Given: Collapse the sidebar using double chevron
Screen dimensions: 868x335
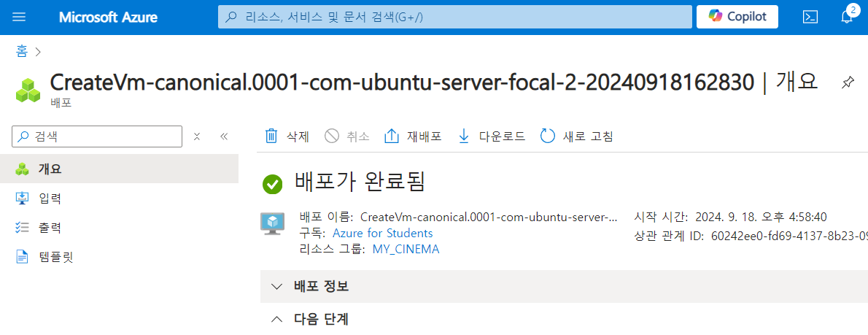Looking at the screenshot, I should pyautogui.click(x=224, y=136).
